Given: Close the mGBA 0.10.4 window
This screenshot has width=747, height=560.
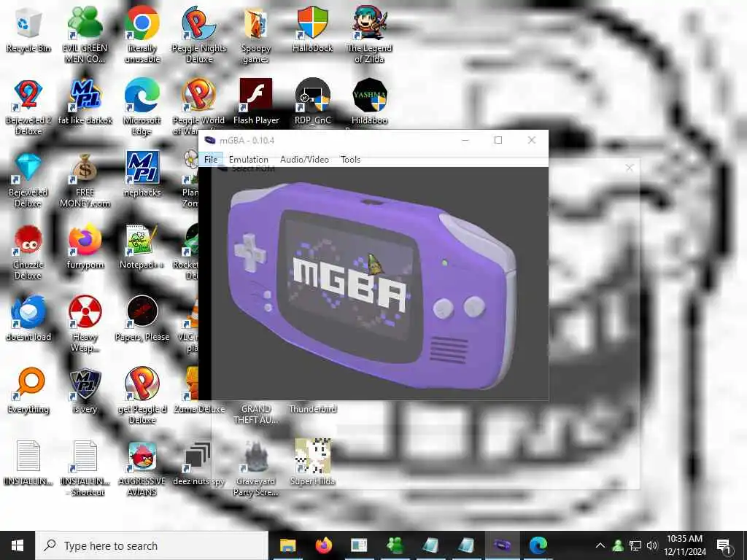Looking at the screenshot, I should (532, 140).
